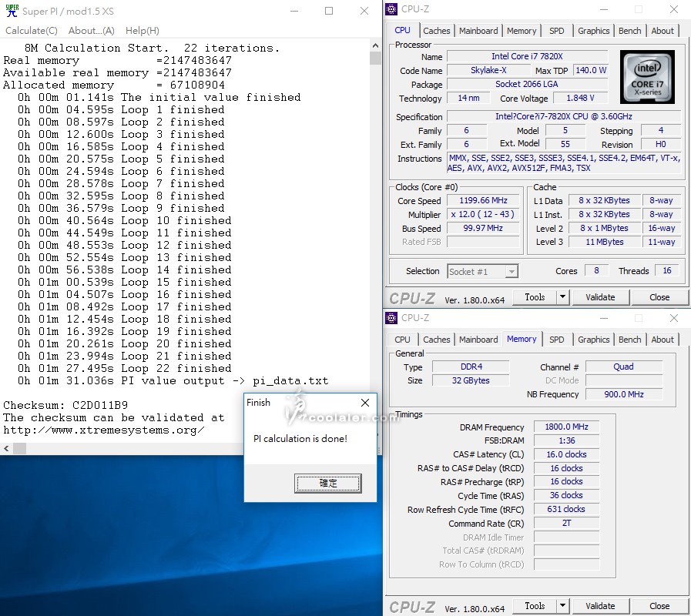Close the Finish dialog with its X icon
This screenshot has width=691, height=616.
(365, 402)
